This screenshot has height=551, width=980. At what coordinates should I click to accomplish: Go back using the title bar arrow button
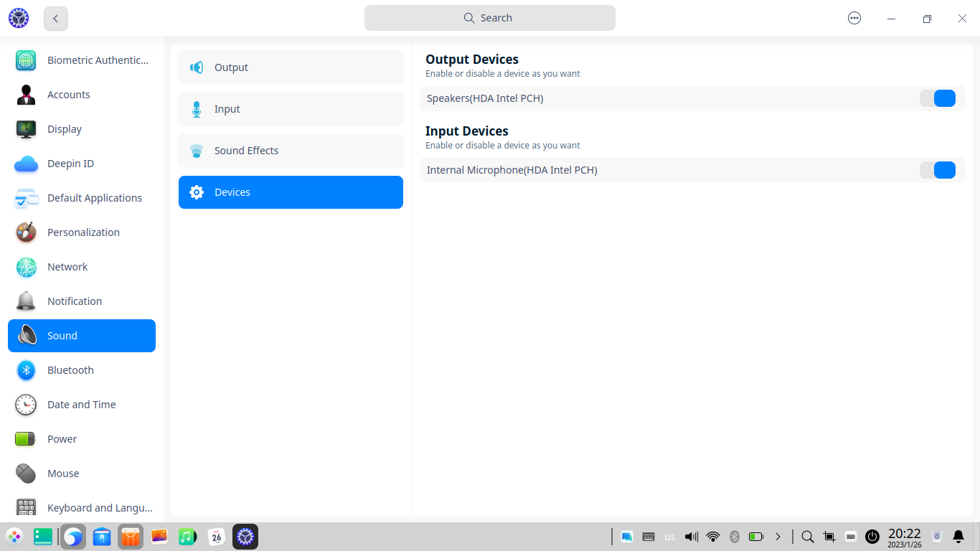(x=56, y=18)
